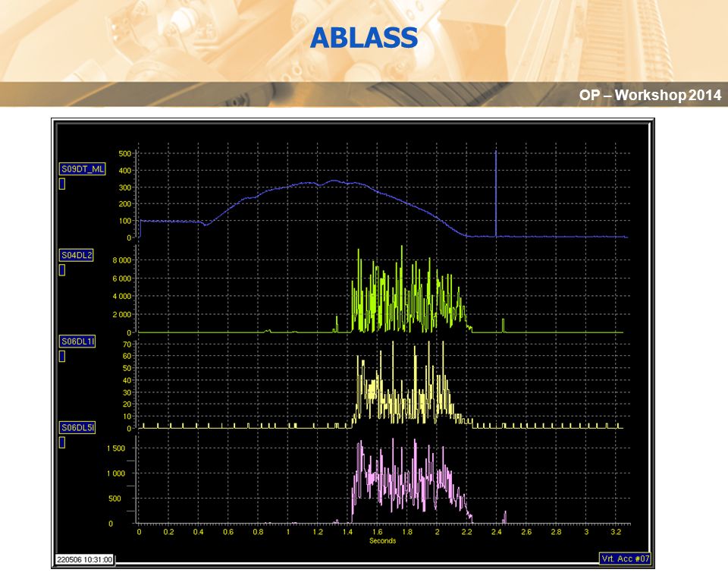The width and height of the screenshot is (728, 582).
Task: Toggle the small box under S04DL2
Action: pyautogui.click(x=62, y=270)
